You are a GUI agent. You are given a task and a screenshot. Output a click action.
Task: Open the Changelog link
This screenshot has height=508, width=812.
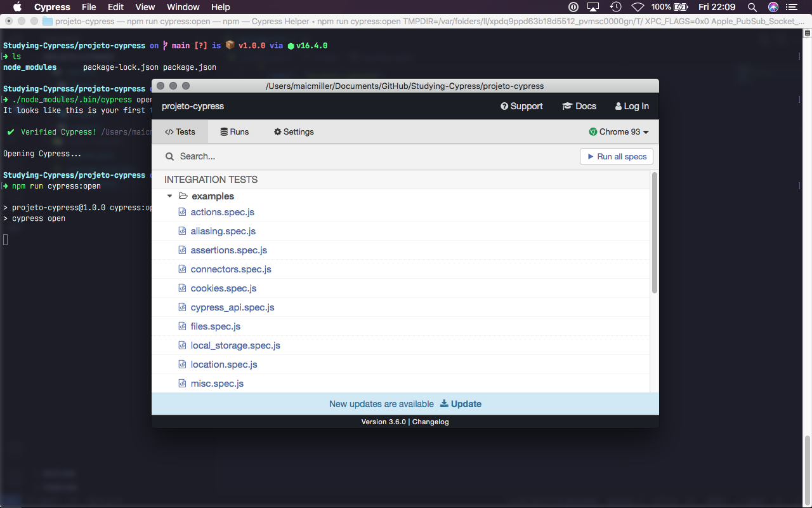[x=431, y=422]
